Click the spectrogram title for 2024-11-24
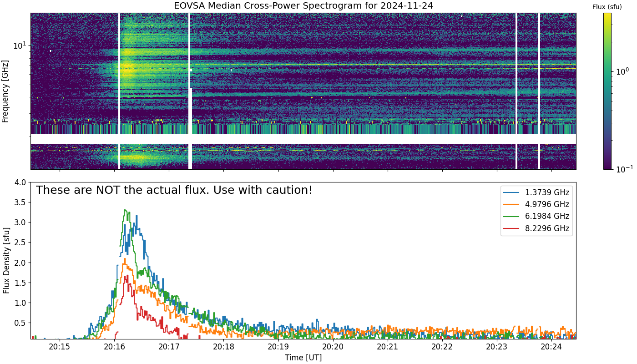Viewport: 637px width, 364px height. (303, 6)
